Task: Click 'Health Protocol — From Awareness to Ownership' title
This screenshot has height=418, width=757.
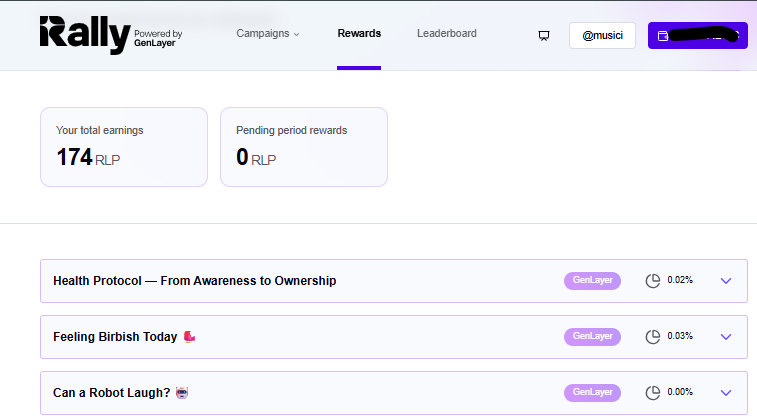Action: coord(195,281)
